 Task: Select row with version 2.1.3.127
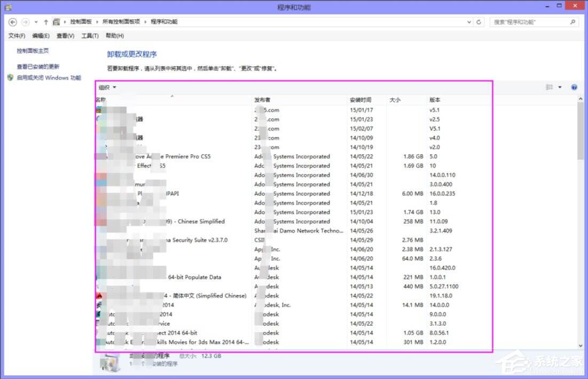pos(293,249)
